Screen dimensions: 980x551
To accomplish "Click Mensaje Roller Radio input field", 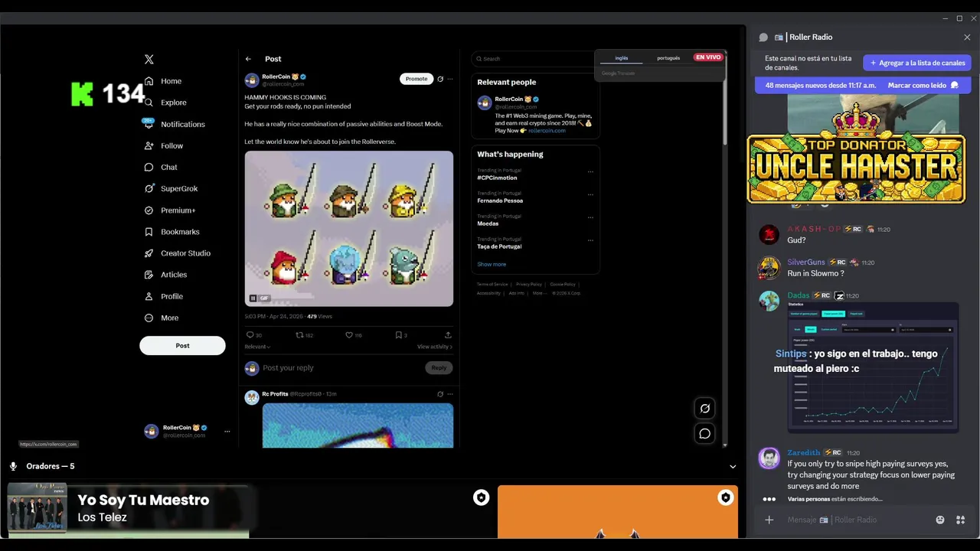I will click(857, 520).
